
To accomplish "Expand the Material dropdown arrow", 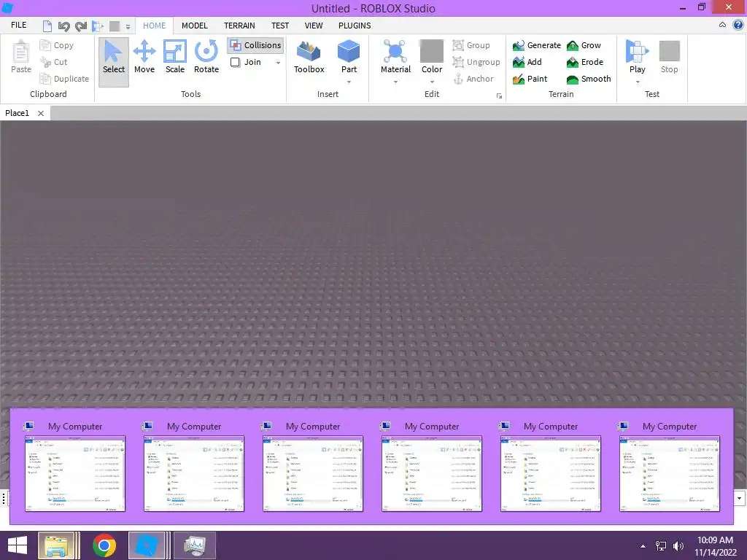I will pyautogui.click(x=395, y=82).
